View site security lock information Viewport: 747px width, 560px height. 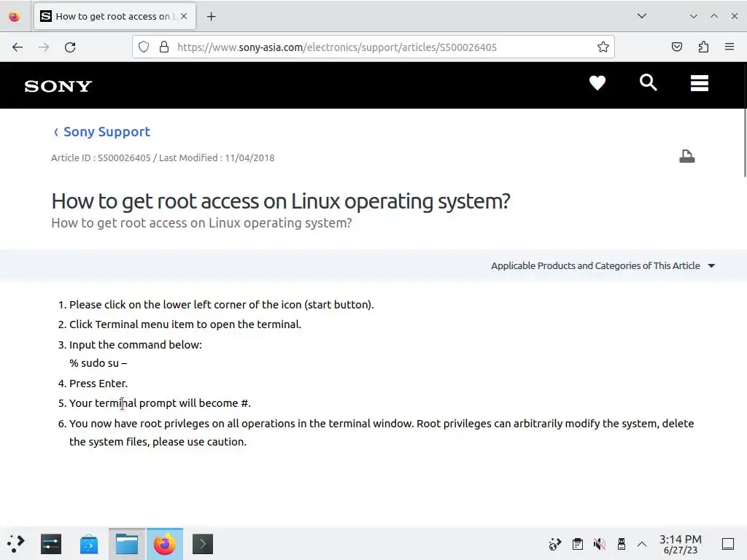click(x=164, y=47)
